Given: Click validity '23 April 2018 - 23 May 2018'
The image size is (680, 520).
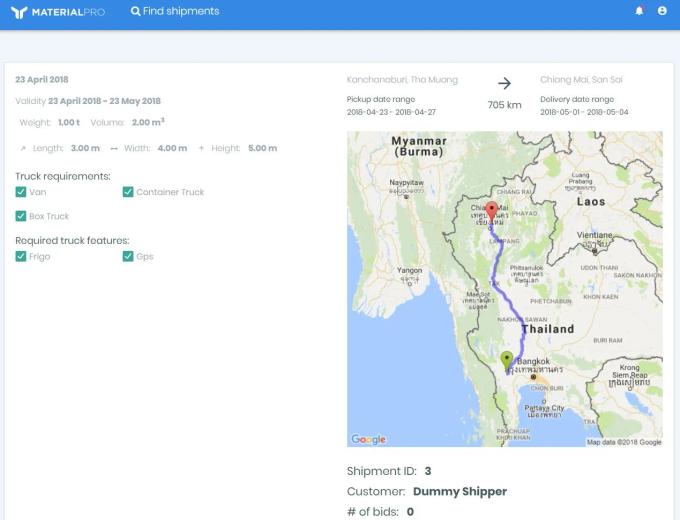Looking at the screenshot, I should click(x=104, y=101).
